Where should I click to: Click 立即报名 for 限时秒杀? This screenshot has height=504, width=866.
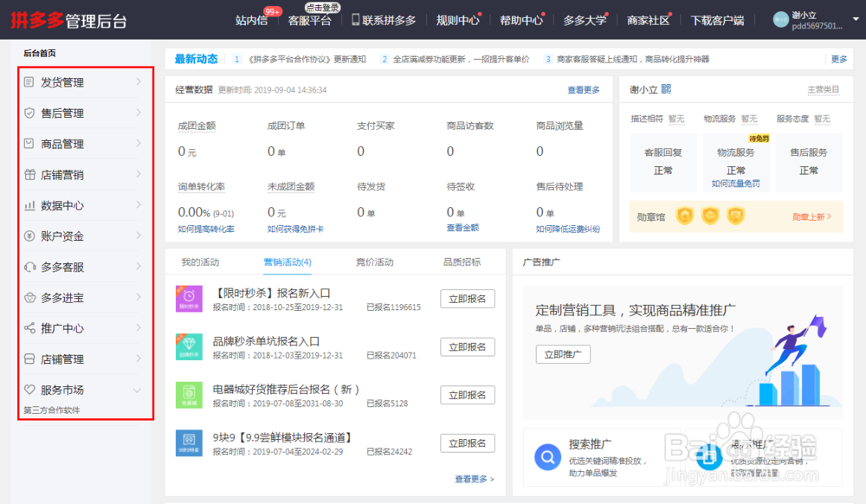click(x=468, y=299)
